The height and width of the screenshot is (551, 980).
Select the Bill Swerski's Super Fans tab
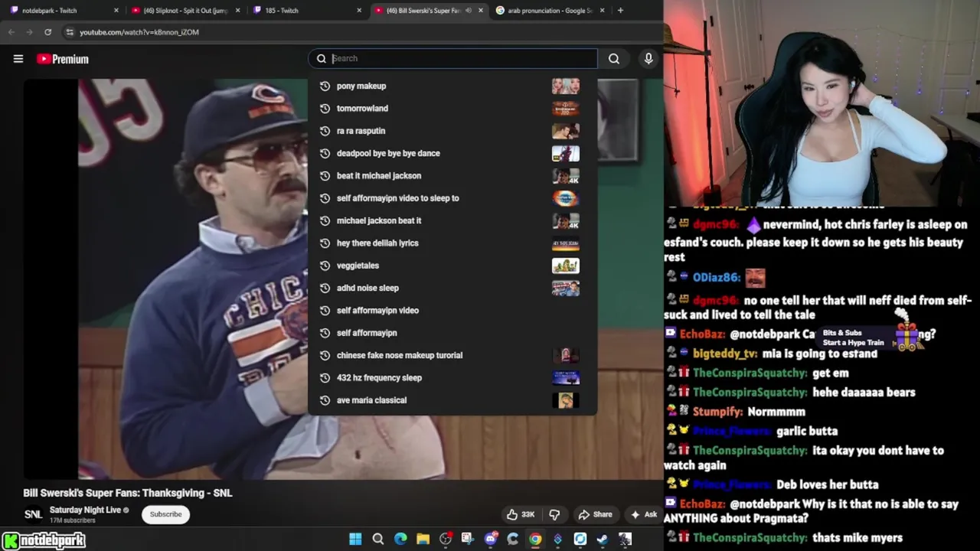(429, 11)
